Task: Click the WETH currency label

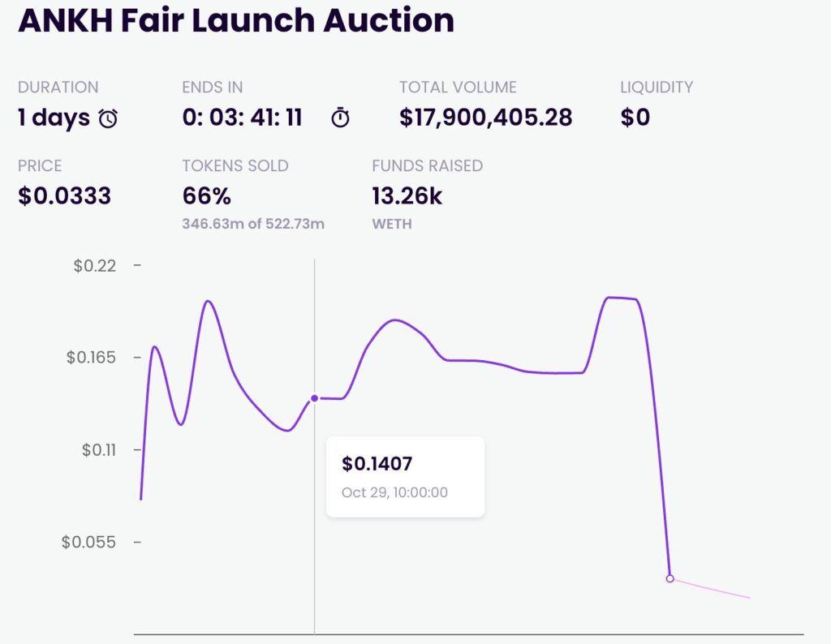Action: (392, 224)
